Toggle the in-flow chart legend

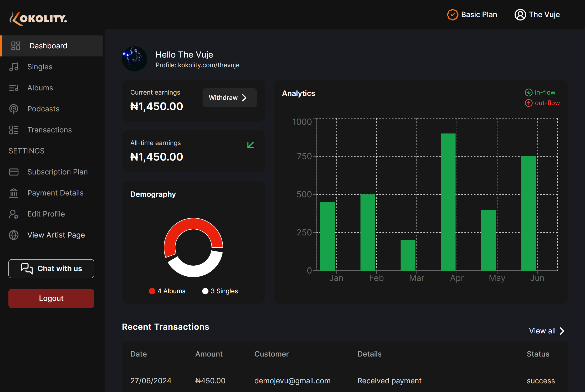tap(540, 92)
